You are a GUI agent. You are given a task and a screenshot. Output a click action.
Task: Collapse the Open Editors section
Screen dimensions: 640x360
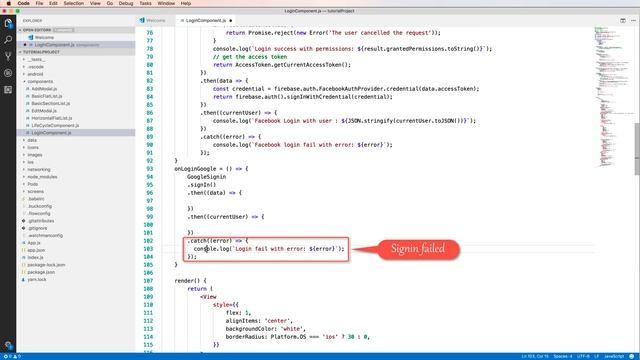click(x=20, y=30)
